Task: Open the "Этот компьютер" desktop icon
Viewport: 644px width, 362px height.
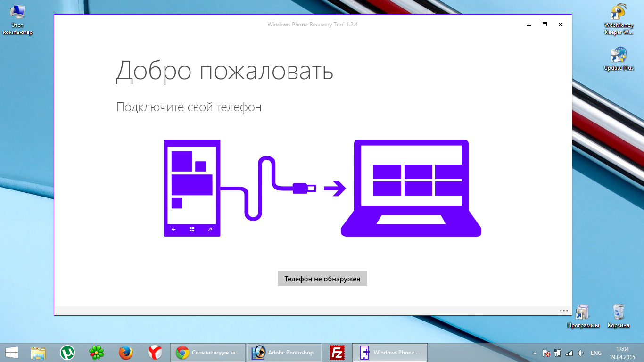Action: (x=17, y=20)
